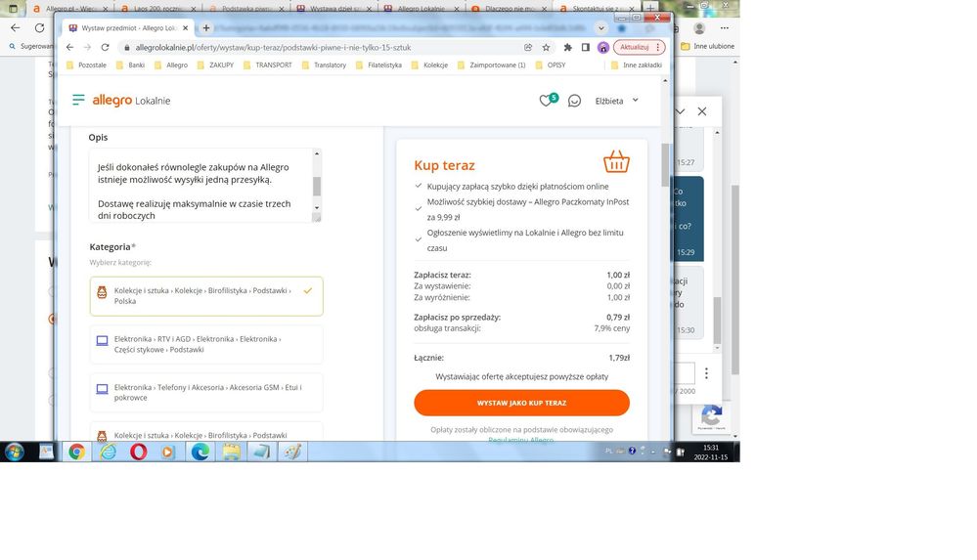
Task: Open the Allegro Lokalnie hamburger menu
Action: click(x=78, y=101)
